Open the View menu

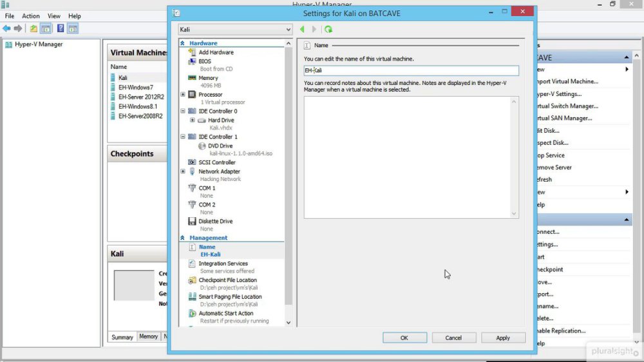tap(54, 16)
